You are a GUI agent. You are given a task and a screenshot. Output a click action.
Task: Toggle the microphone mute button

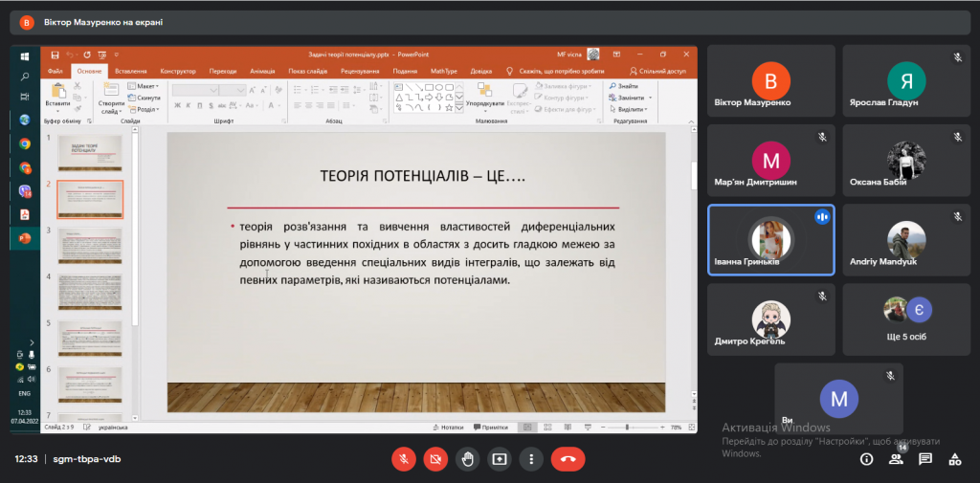404,459
